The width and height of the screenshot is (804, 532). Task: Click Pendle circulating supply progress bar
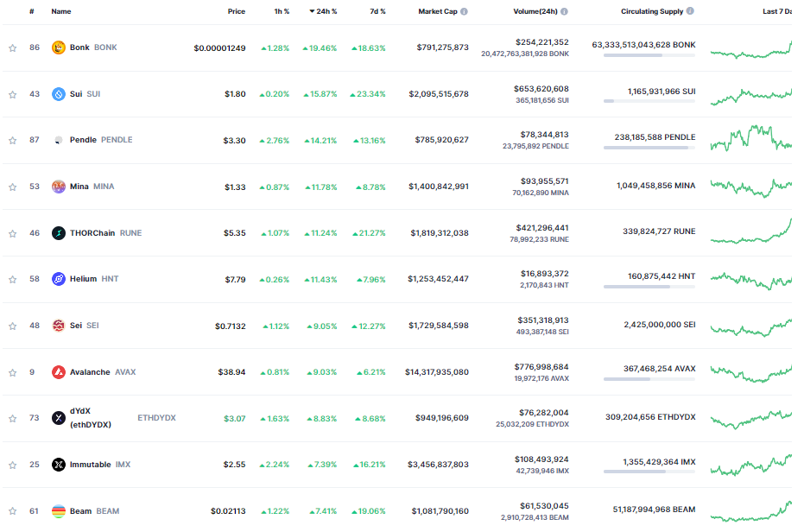coord(649,147)
